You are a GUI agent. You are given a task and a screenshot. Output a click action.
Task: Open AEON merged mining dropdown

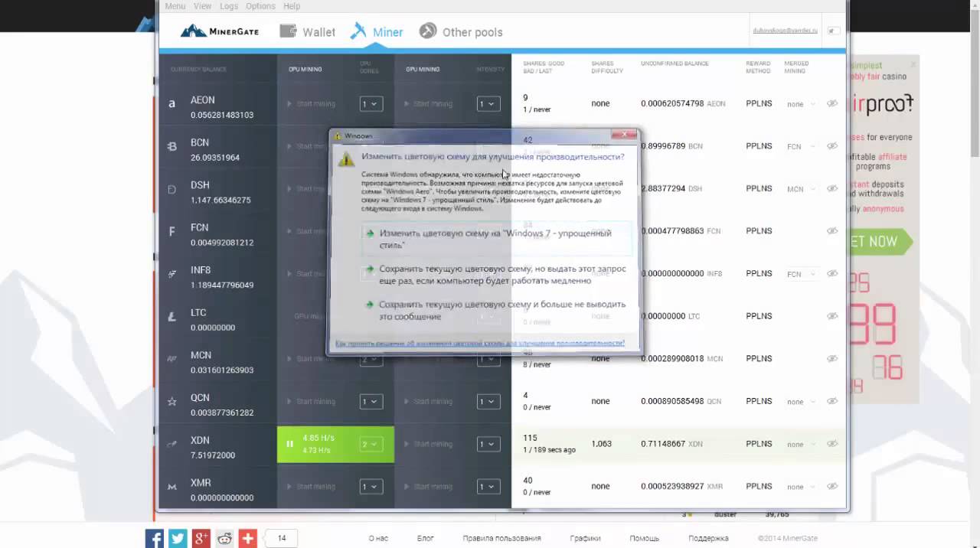[801, 104]
